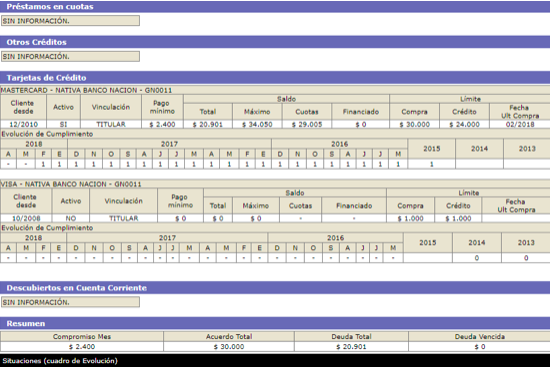Click the 'Descubiertos en Cuenta Corriente' section header
The image size is (550, 367).
[x=275, y=288]
